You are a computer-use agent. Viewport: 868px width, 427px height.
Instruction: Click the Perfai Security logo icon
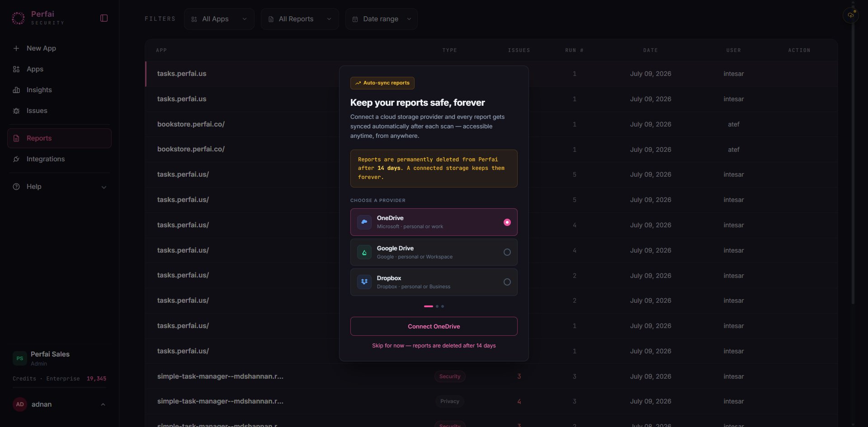coord(18,18)
